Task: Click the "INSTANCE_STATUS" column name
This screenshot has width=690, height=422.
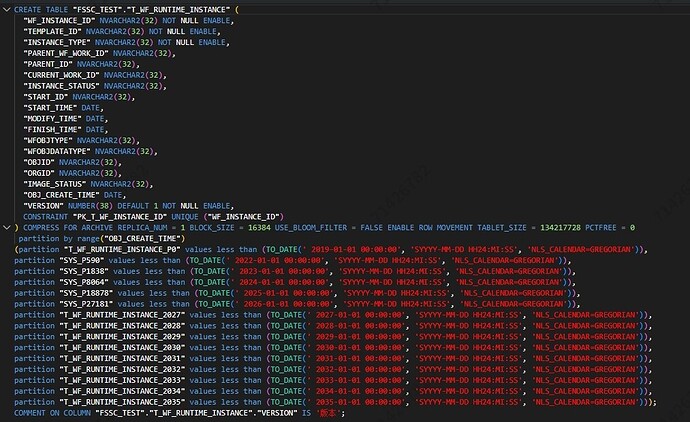Action: pyautogui.click(x=62, y=86)
